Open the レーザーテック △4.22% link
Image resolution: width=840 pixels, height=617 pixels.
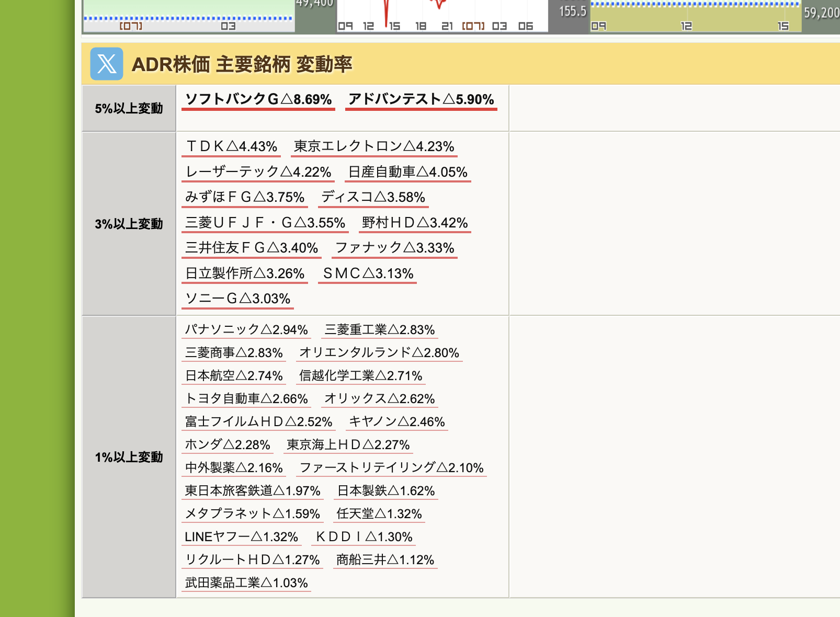[258, 172]
